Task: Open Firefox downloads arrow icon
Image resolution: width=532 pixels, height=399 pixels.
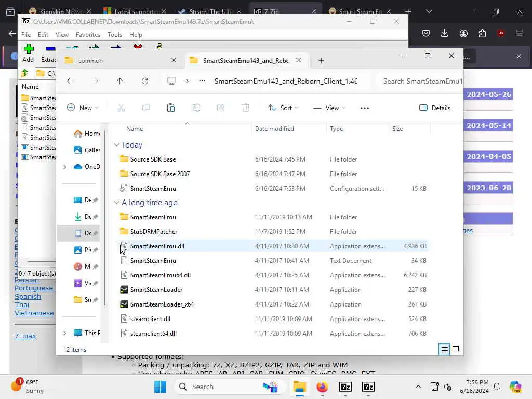Action: click(x=445, y=33)
